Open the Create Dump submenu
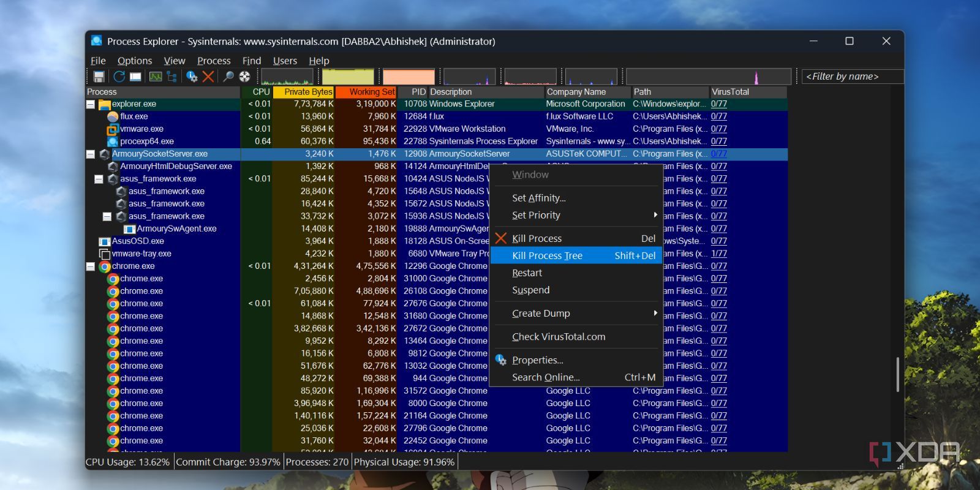This screenshot has width=980, height=490. [x=576, y=313]
